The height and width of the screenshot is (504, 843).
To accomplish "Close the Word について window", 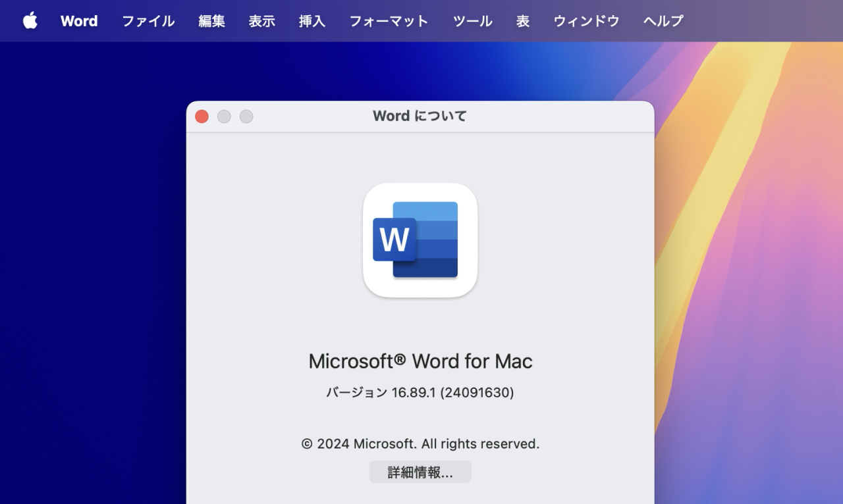I will point(202,116).
